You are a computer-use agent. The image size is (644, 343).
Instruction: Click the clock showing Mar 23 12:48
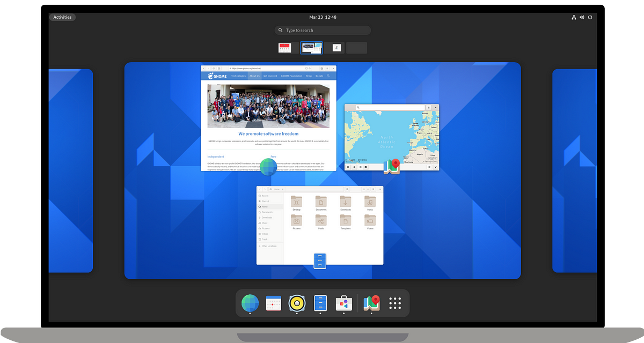[323, 17]
